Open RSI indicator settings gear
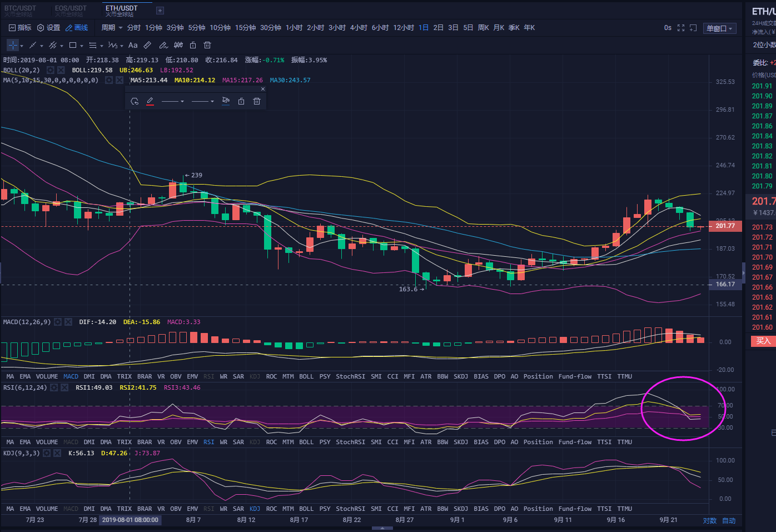 [54, 387]
